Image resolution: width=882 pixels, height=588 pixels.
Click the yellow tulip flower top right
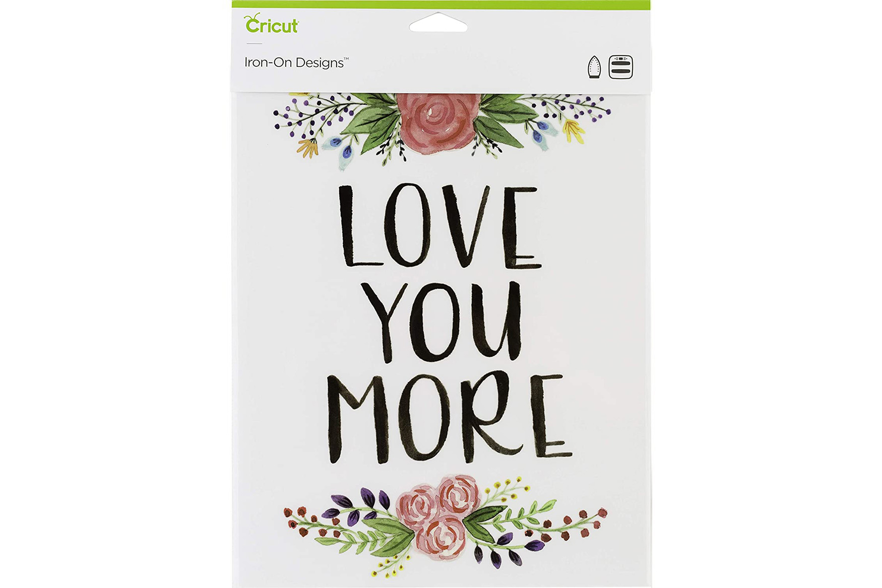tap(573, 130)
